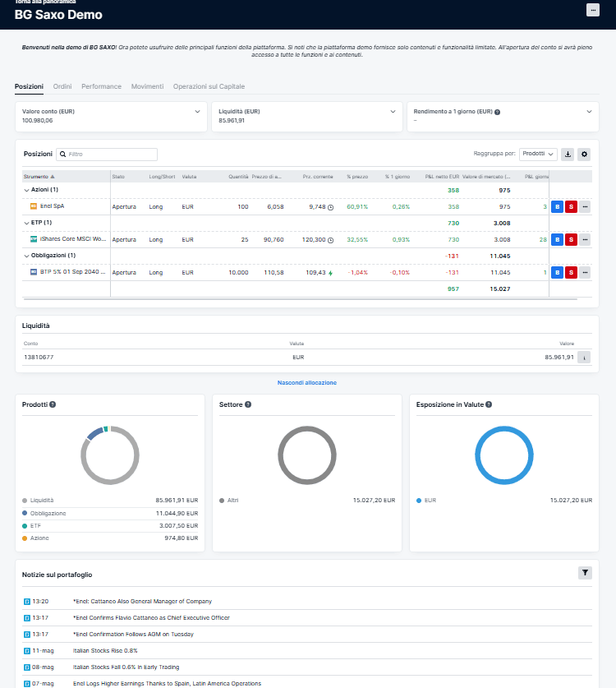
Task: Click the blue B buy button for Enel SpA
Action: [557, 206]
